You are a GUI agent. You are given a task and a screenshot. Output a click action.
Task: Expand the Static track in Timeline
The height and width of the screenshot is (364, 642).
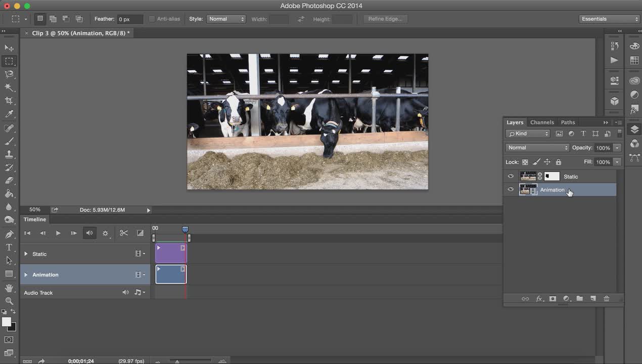(x=26, y=254)
